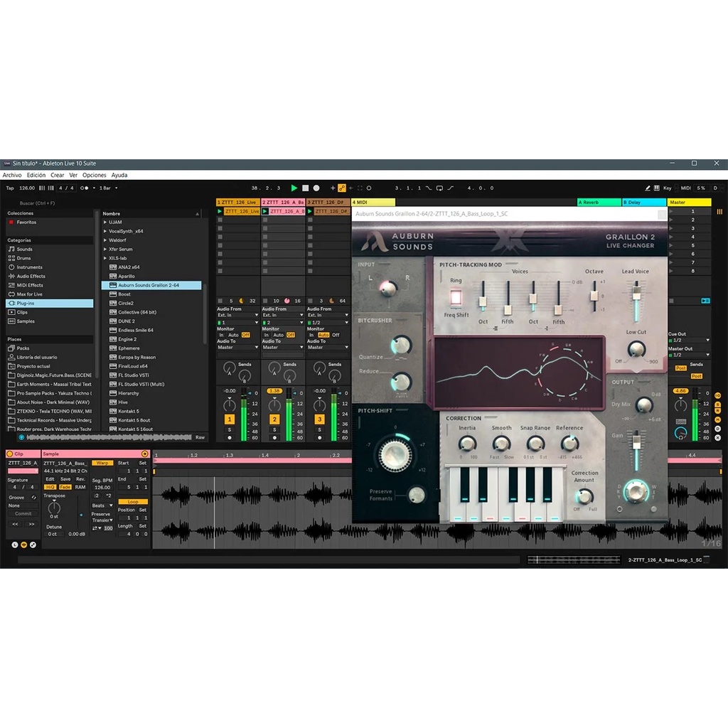Viewport: 728px width, 728px height.
Task: Open the Ayuda menu
Action: [x=119, y=175]
